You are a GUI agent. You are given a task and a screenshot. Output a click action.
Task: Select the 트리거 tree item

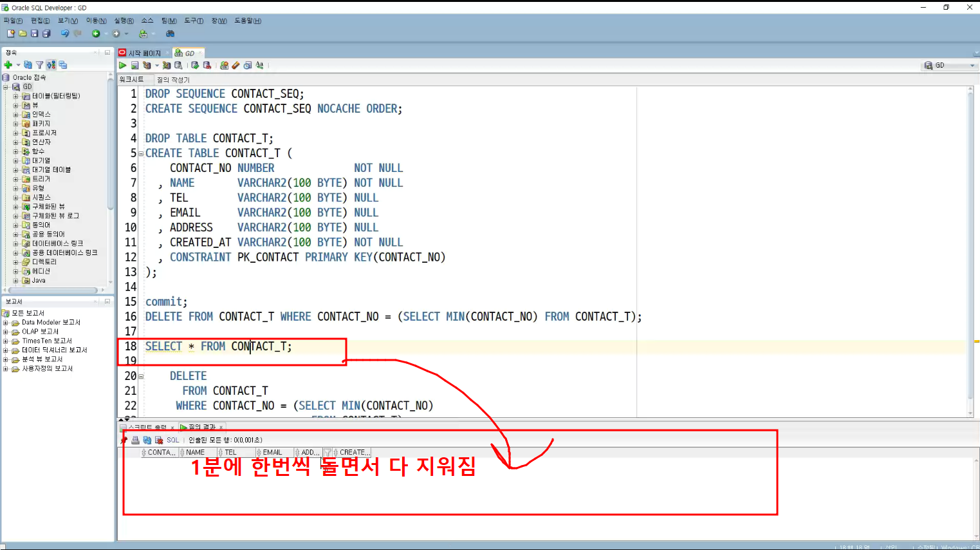click(x=41, y=179)
